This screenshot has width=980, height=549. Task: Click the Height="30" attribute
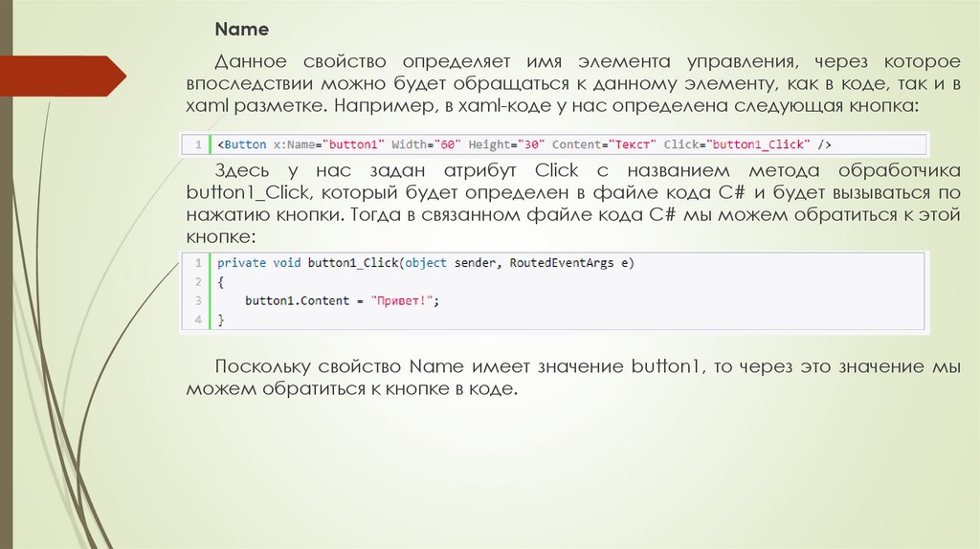click(506, 144)
